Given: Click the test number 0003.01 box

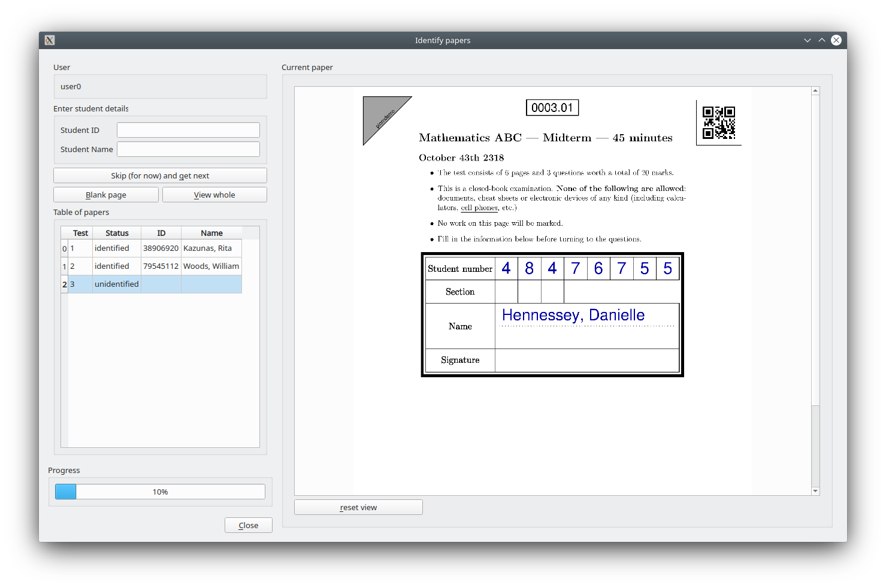Looking at the screenshot, I should [552, 108].
